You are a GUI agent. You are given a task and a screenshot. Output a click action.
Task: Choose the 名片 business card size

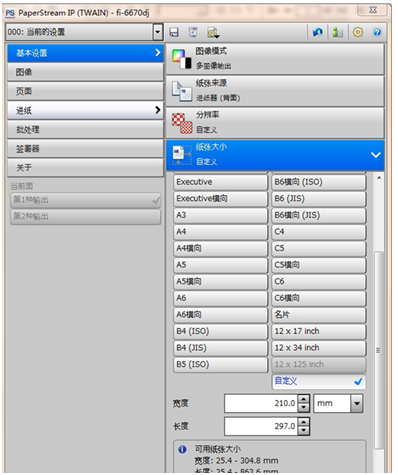pos(319,315)
